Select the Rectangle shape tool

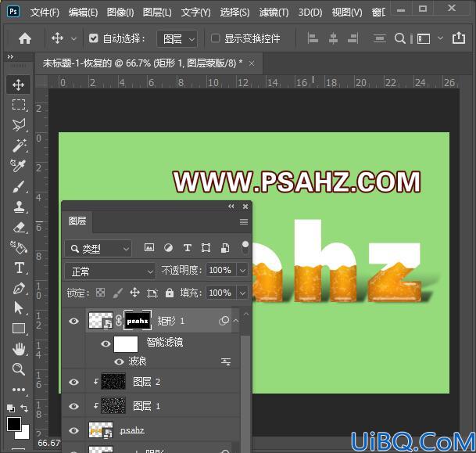click(x=19, y=329)
